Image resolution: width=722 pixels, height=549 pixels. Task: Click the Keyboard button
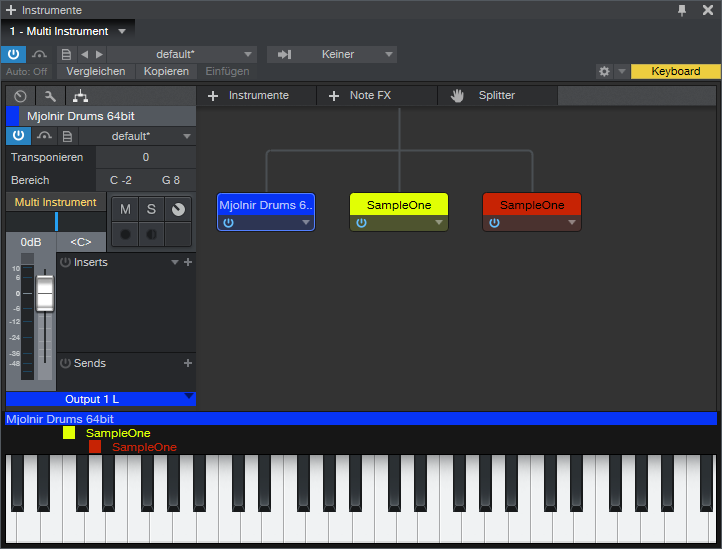point(675,72)
